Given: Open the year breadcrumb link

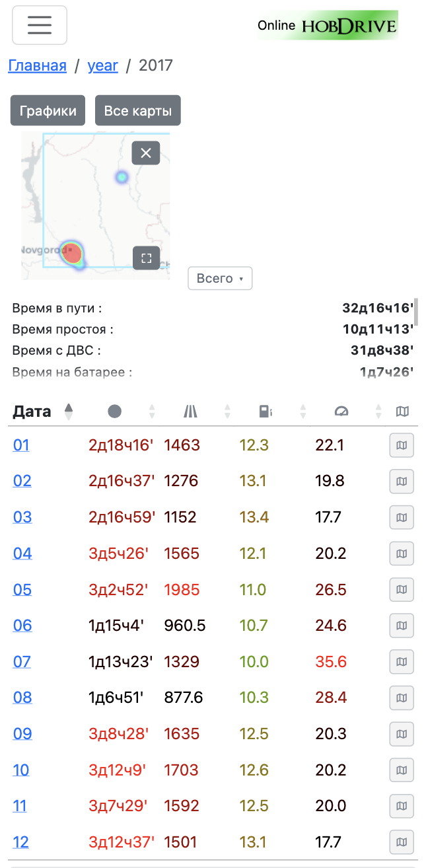Looking at the screenshot, I should [x=103, y=65].
